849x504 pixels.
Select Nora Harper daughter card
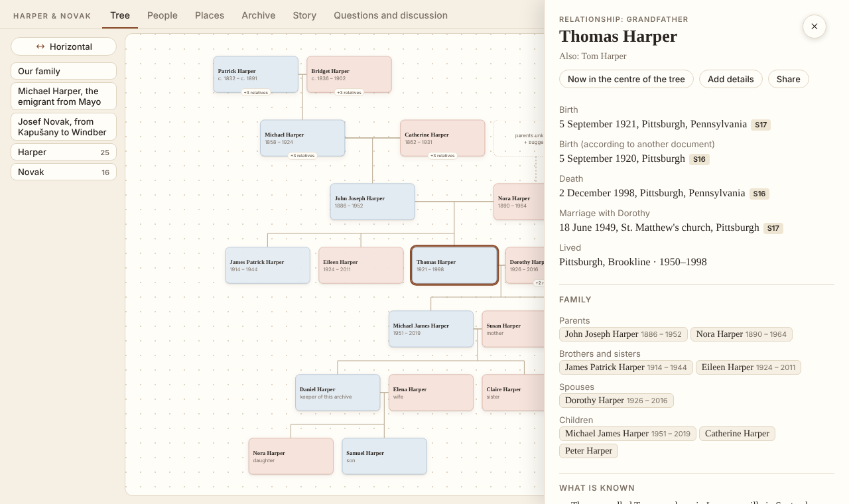[291, 456]
